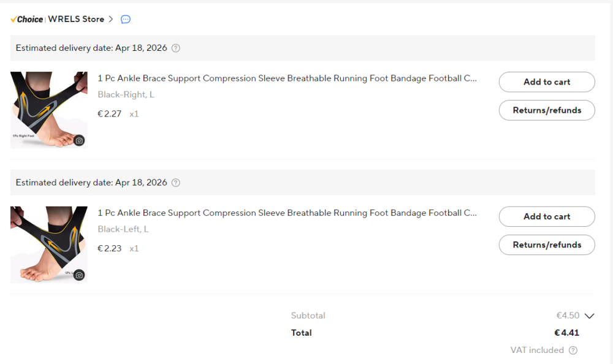
Task: Open the left foot ankle brace thumbnail
Action: pyautogui.click(x=49, y=245)
